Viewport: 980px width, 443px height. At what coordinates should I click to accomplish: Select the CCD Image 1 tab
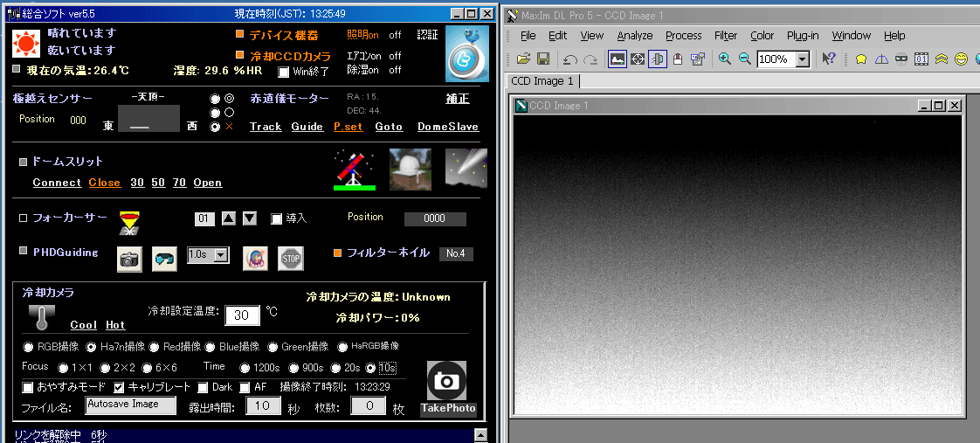point(542,81)
